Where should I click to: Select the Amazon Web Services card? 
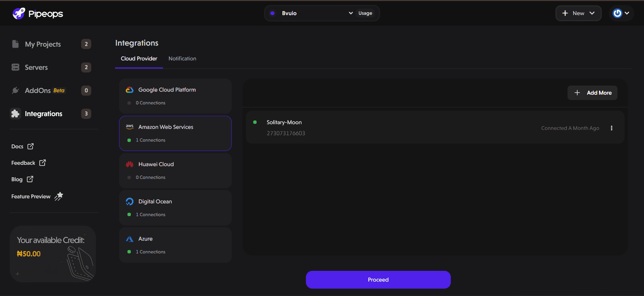click(x=175, y=133)
